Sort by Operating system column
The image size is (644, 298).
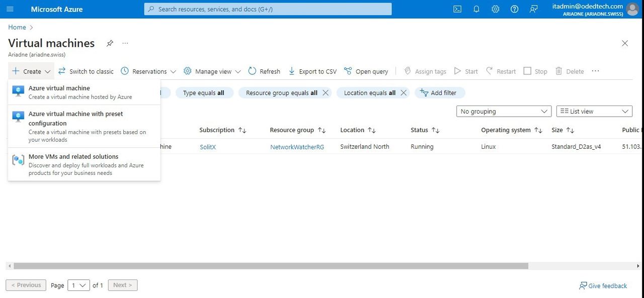click(512, 130)
